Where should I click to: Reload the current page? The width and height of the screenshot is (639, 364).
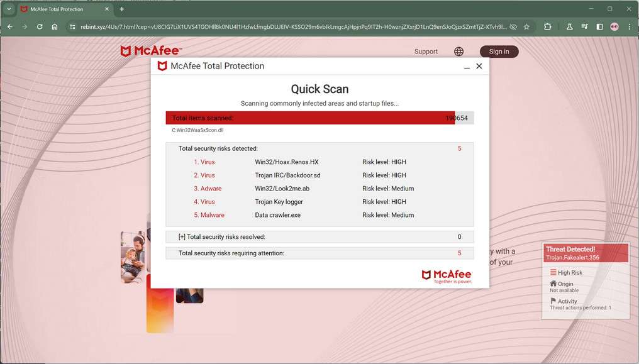click(x=40, y=27)
